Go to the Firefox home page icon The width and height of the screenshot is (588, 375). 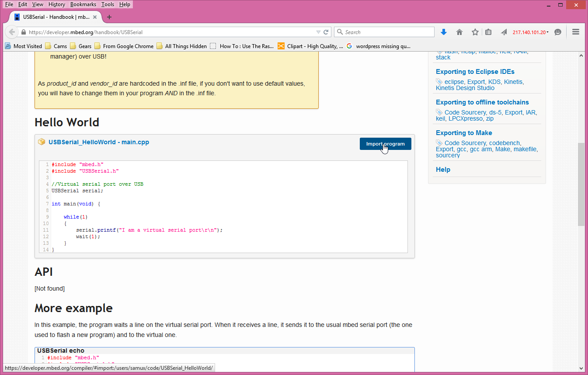click(x=459, y=32)
